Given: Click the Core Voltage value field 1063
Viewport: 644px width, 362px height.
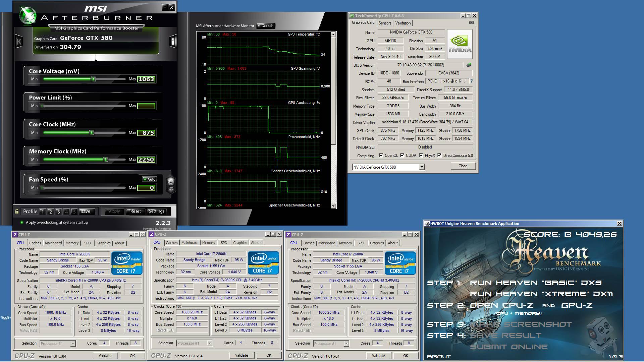Looking at the screenshot, I should point(146,79).
